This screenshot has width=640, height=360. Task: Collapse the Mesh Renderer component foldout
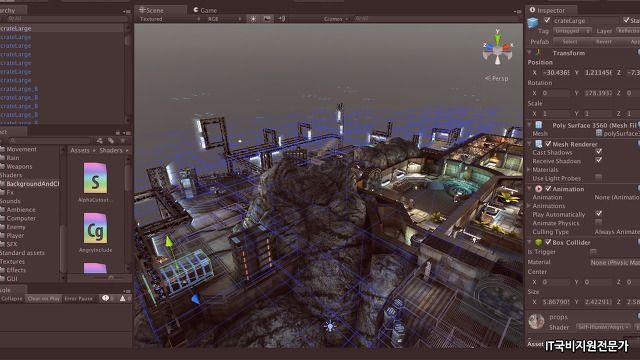[530, 144]
